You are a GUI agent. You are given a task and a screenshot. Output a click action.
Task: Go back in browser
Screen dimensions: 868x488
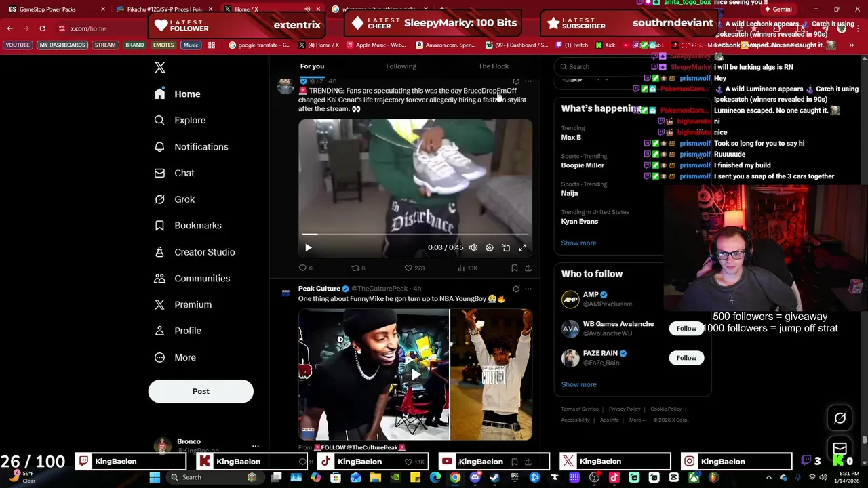pyautogui.click(x=9, y=28)
